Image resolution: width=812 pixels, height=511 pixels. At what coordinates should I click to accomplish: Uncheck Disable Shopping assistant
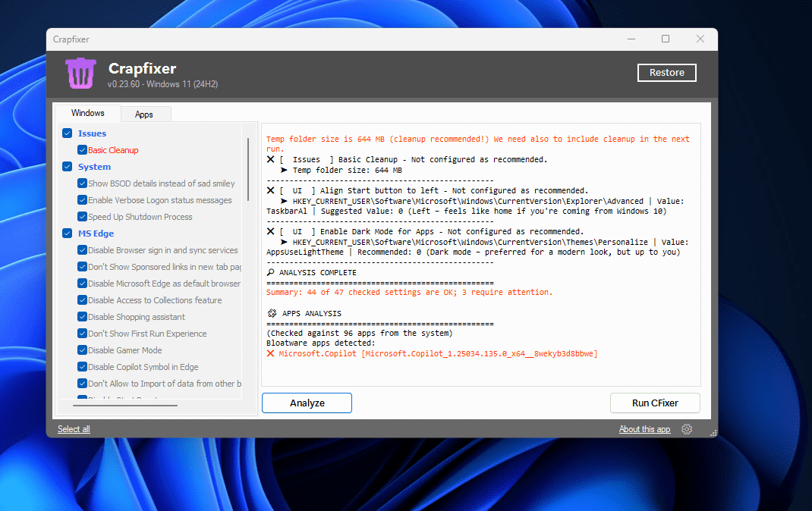[x=83, y=316]
